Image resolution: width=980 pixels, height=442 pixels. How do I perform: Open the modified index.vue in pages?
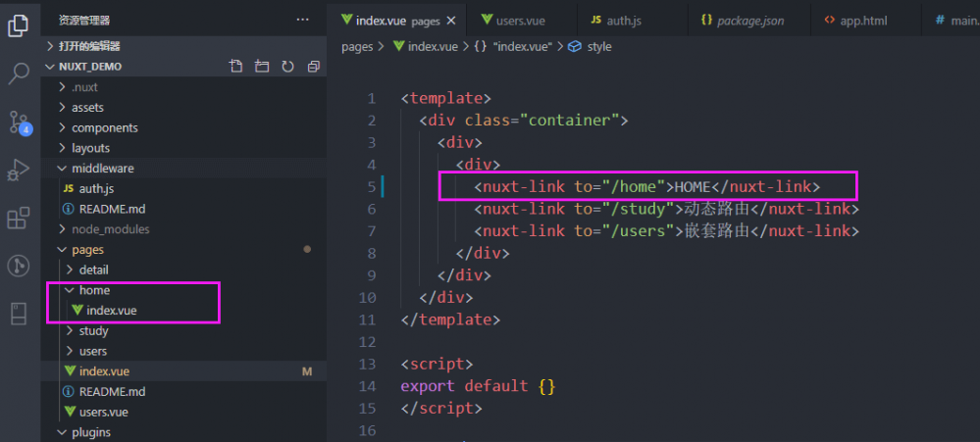tap(183, 370)
